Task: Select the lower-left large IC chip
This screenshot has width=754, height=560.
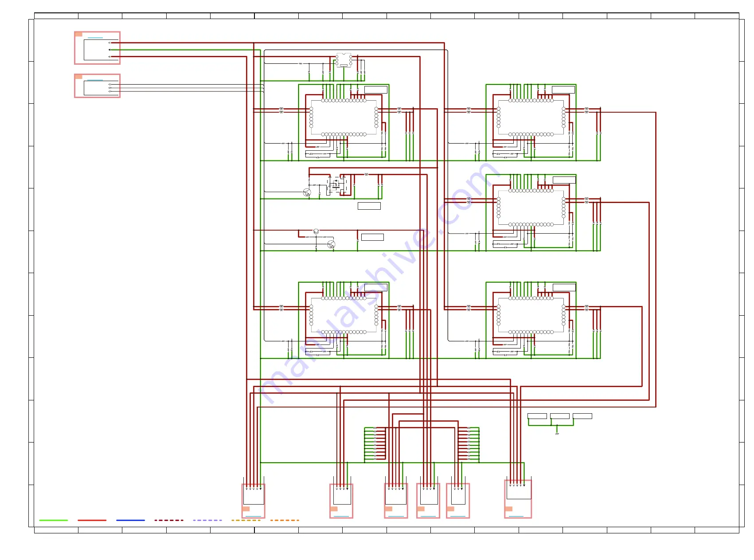Action: tap(344, 315)
